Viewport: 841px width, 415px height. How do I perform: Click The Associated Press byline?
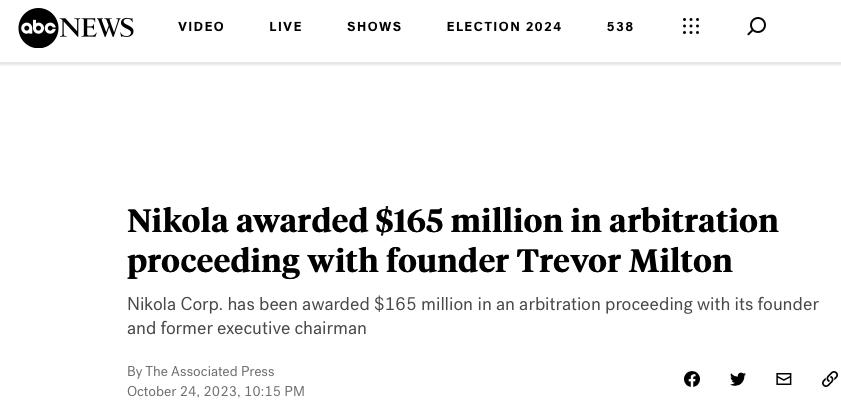pos(209,372)
